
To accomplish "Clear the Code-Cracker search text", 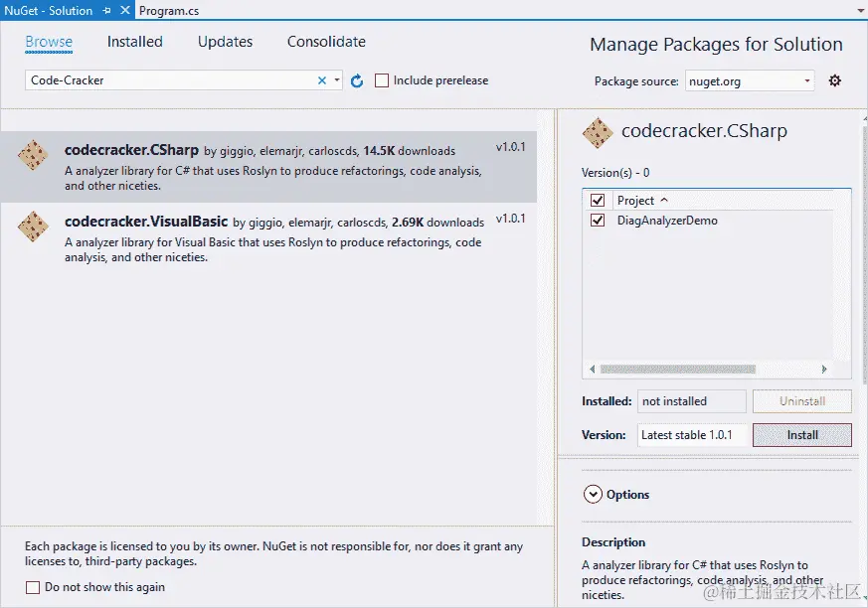I will click(x=321, y=80).
